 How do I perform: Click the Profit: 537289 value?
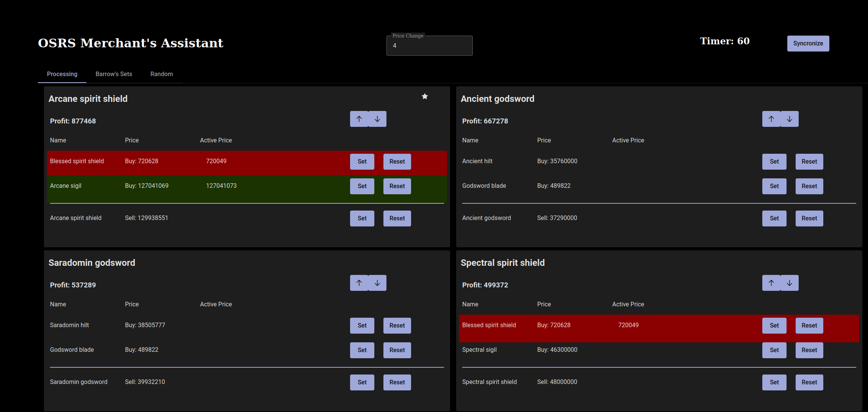click(73, 285)
